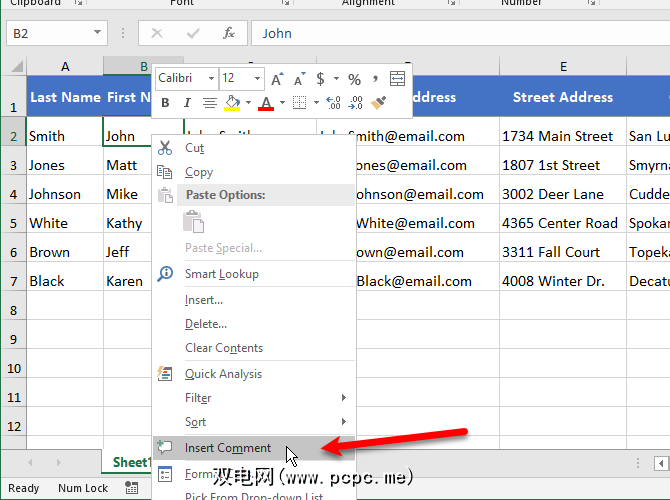Click the Format Cells icon in context menu
Screen dimensions: 670x500
coord(165,474)
